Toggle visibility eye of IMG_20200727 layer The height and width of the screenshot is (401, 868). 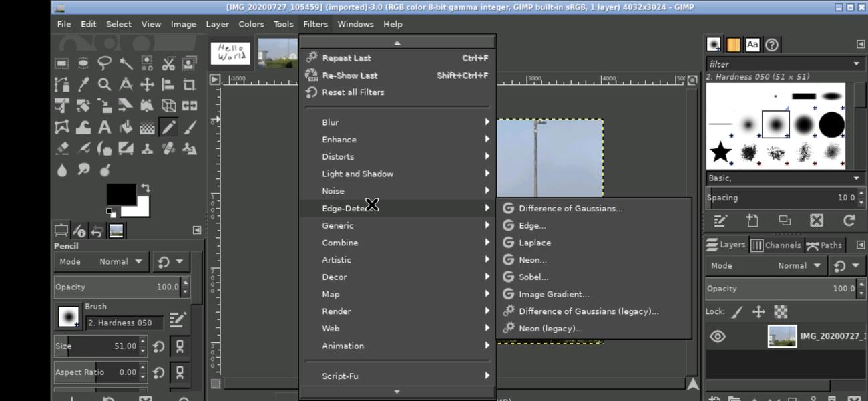pos(718,336)
